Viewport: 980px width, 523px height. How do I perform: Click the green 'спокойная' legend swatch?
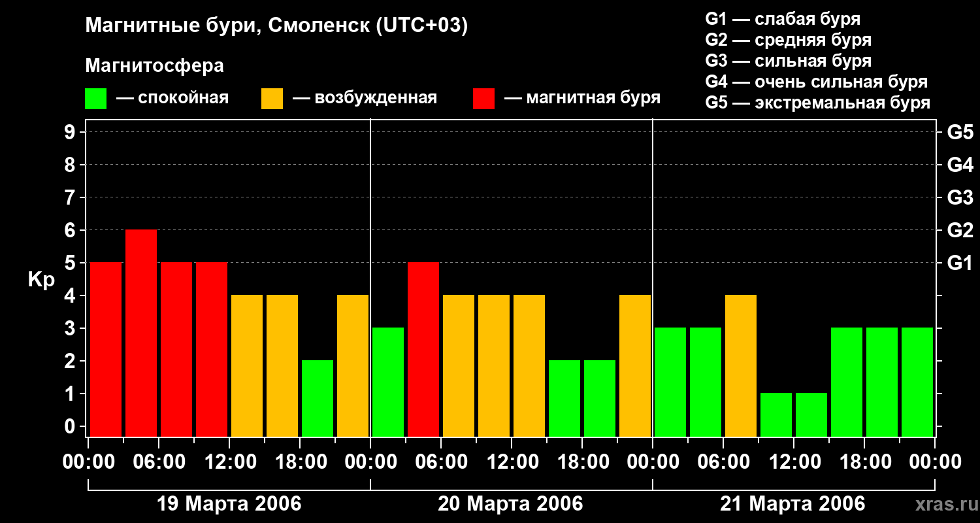point(95,99)
